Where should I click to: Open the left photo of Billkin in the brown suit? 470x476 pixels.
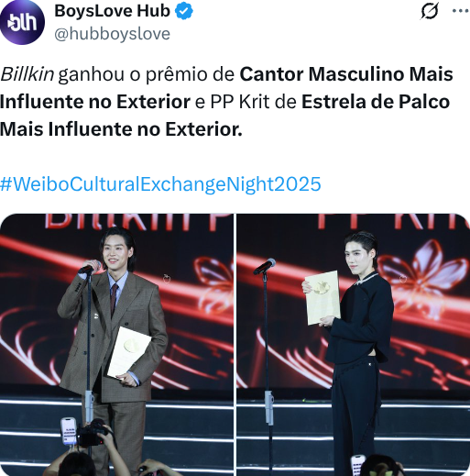[116, 345]
